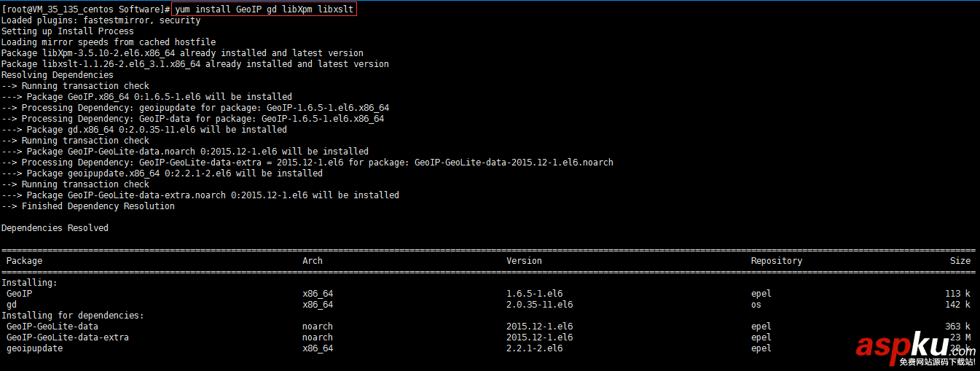The image size is (980, 371).
Task: Click the 113 k size value
Action: [x=957, y=294]
